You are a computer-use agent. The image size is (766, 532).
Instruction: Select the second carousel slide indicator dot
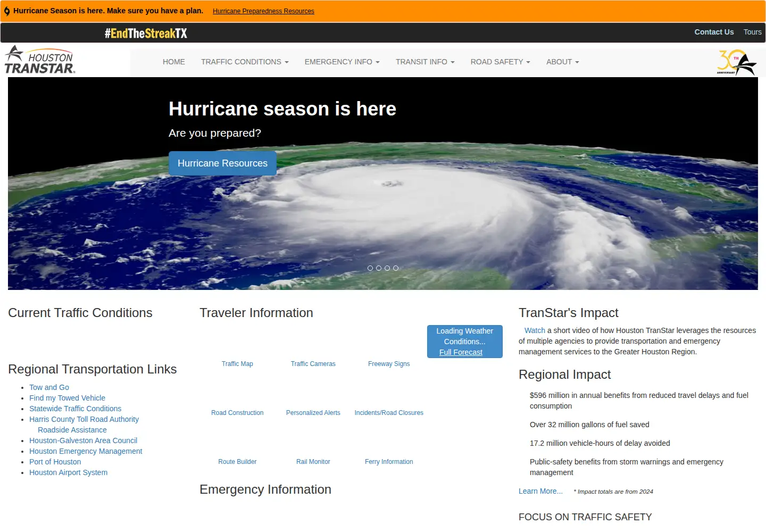tap(379, 268)
